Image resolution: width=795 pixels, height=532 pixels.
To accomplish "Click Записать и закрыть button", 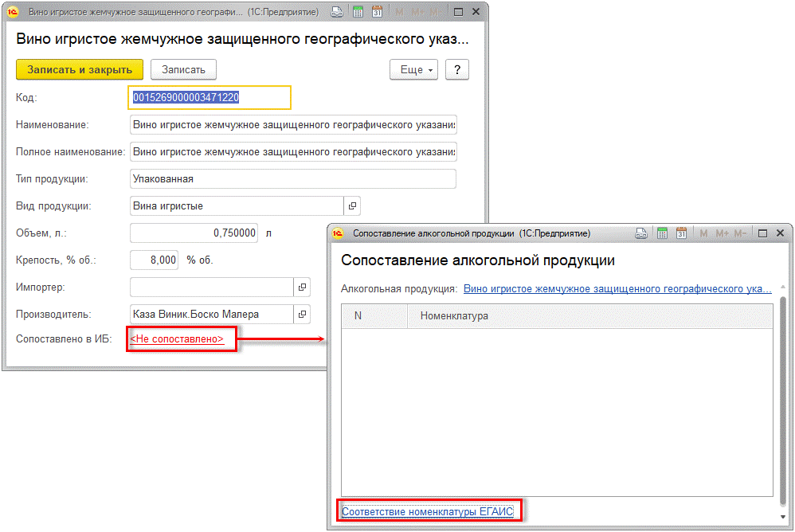I will [80, 70].
